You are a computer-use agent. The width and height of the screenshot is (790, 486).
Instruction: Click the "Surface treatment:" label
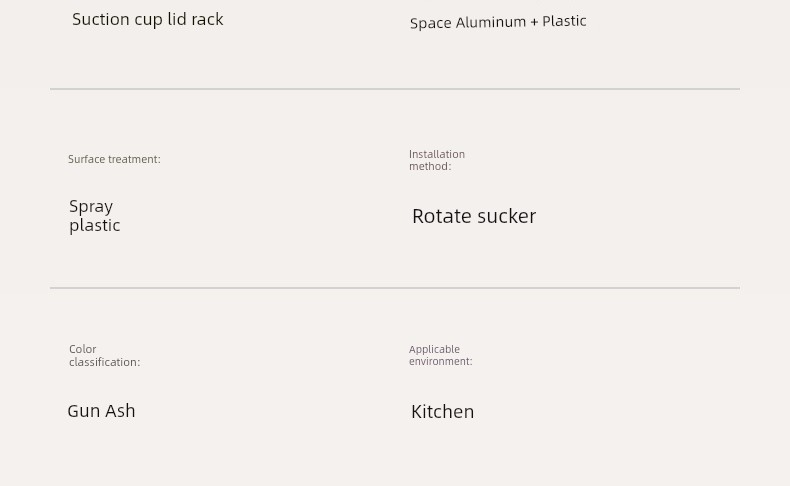point(114,159)
